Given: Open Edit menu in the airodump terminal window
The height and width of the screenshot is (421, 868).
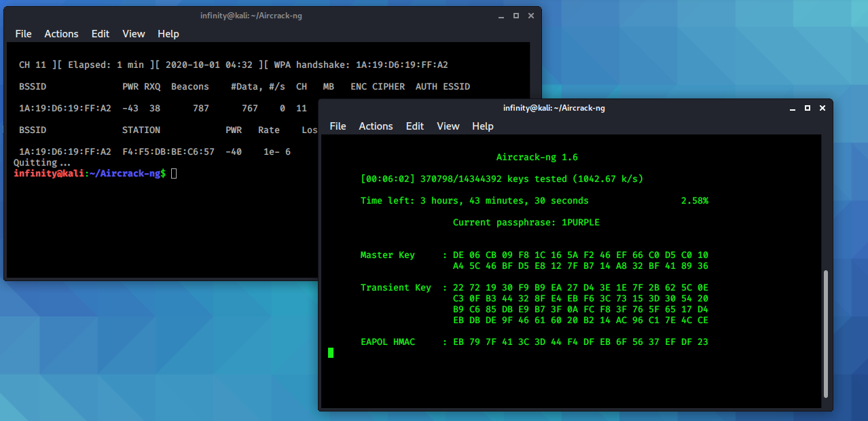Looking at the screenshot, I should point(101,34).
